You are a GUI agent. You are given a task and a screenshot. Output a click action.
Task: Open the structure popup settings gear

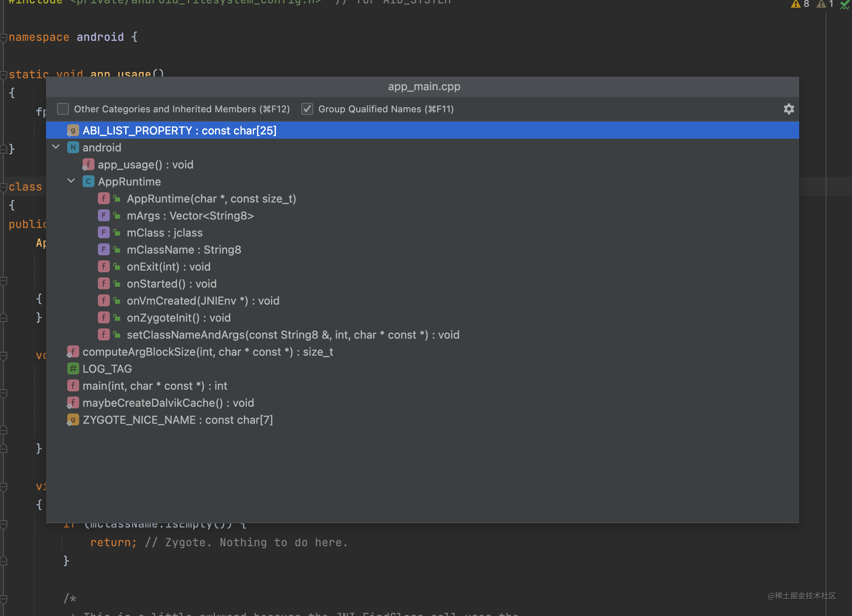pos(789,109)
